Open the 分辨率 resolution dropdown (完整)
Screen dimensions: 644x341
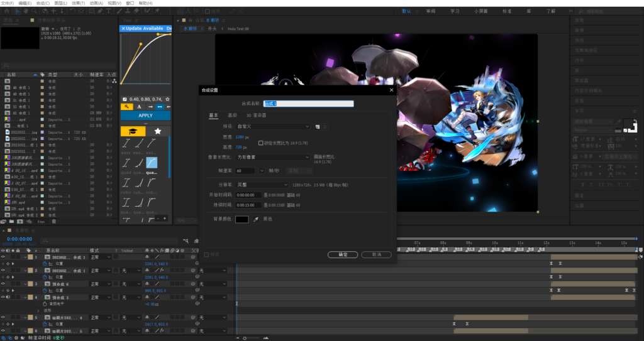point(262,185)
